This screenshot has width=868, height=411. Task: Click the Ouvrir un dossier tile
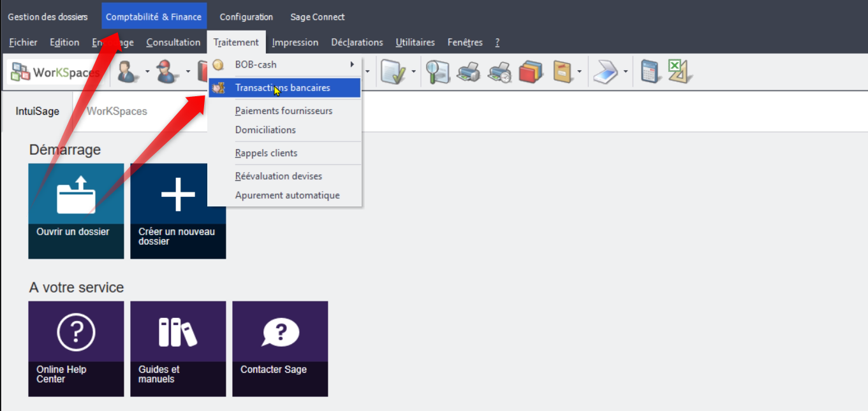[x=76, y=211]
